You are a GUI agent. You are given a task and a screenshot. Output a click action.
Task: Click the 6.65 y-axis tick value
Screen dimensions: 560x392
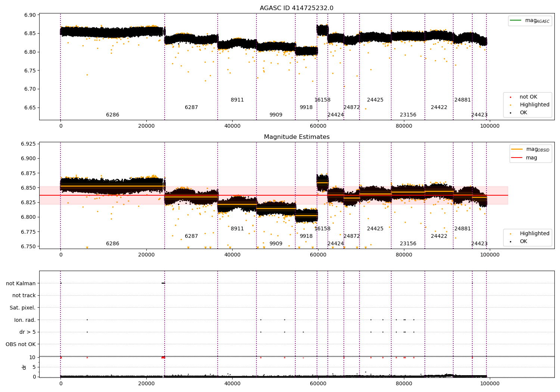tap(30, 108)
